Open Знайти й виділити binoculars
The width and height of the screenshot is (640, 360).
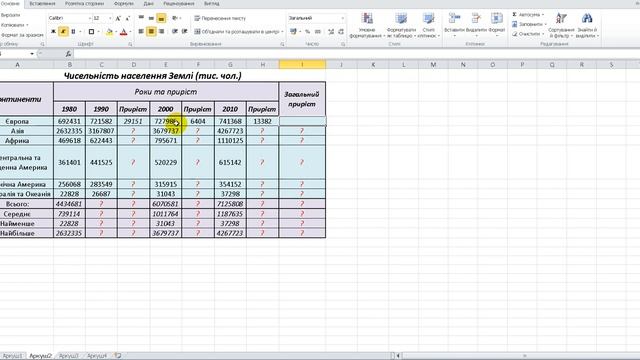(x=587, y=25)
